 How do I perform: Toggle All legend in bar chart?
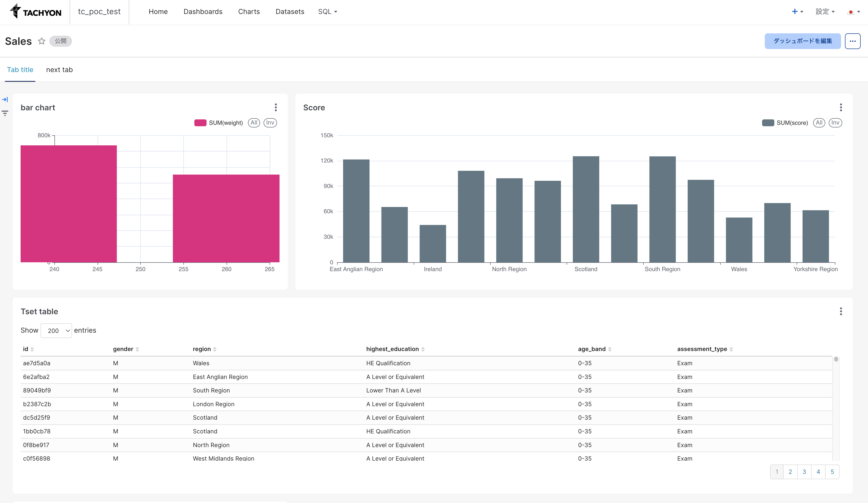(254, 123)
